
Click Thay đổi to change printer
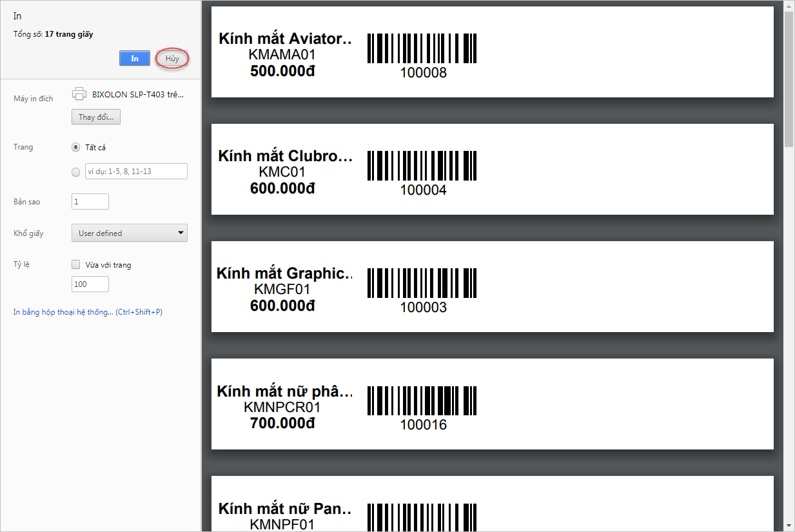96,117
